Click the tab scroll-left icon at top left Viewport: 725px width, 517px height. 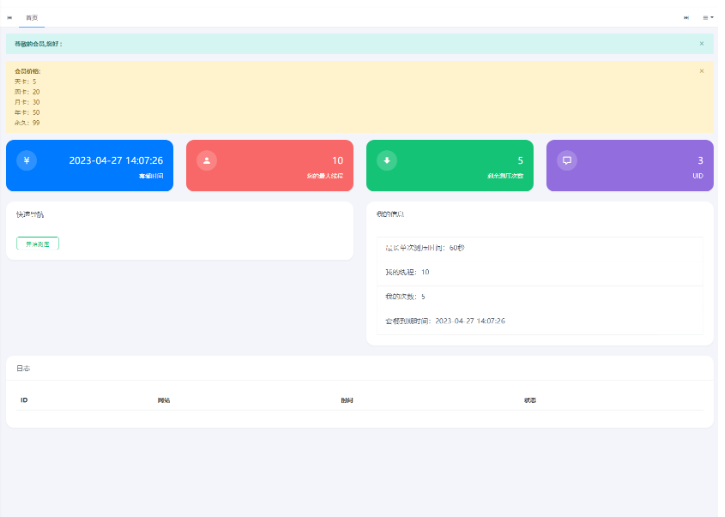pos(10,17)
